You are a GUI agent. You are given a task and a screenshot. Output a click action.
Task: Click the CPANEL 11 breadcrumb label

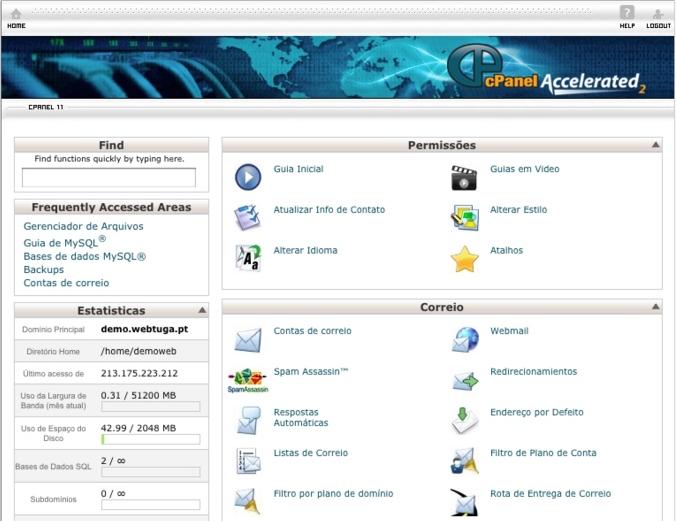[x=46, y=107]
